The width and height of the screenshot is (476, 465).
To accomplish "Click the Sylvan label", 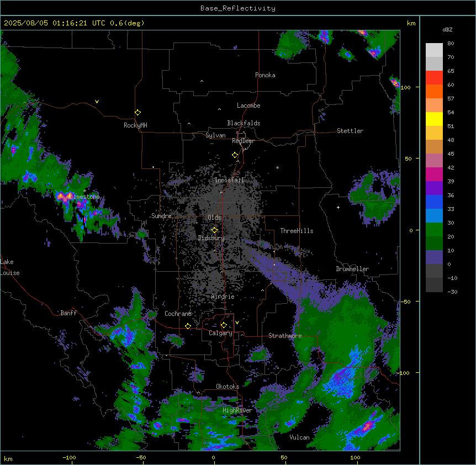I will (x=215, y=135).
